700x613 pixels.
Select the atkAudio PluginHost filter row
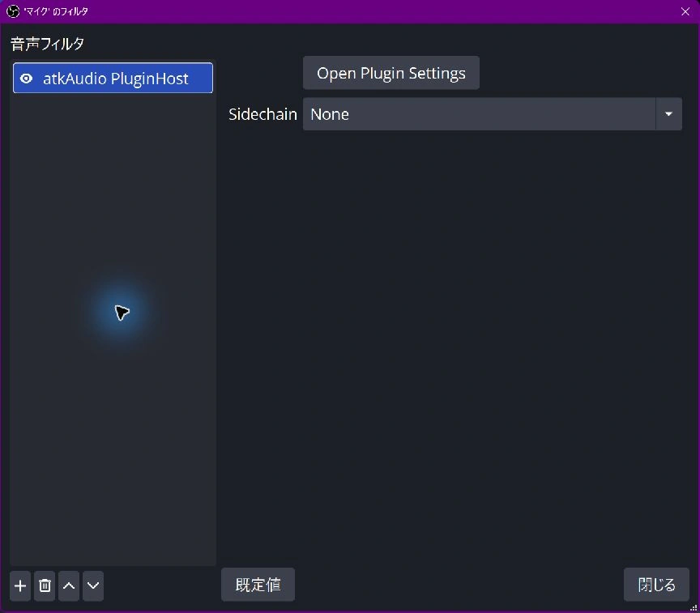(113, 78)
